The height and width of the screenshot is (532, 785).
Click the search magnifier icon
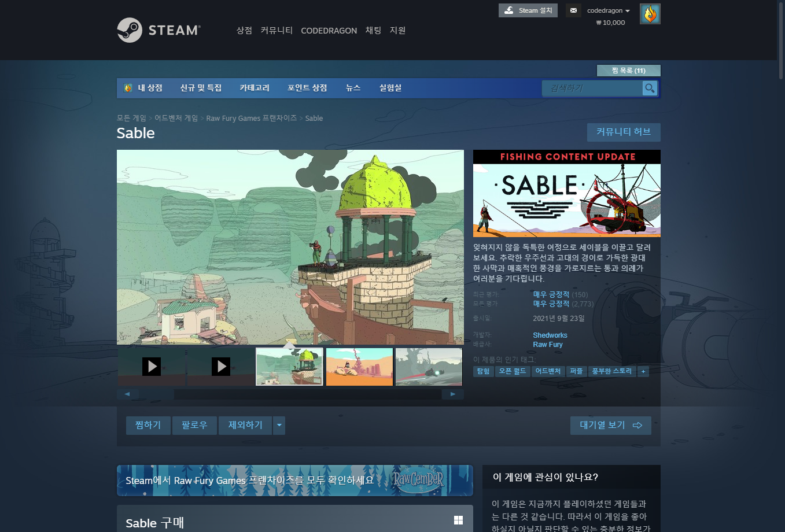point(650,88)
